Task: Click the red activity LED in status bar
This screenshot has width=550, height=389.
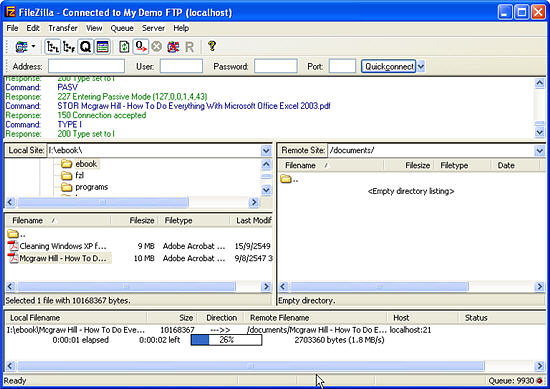Action: click(x=539, y=381)
